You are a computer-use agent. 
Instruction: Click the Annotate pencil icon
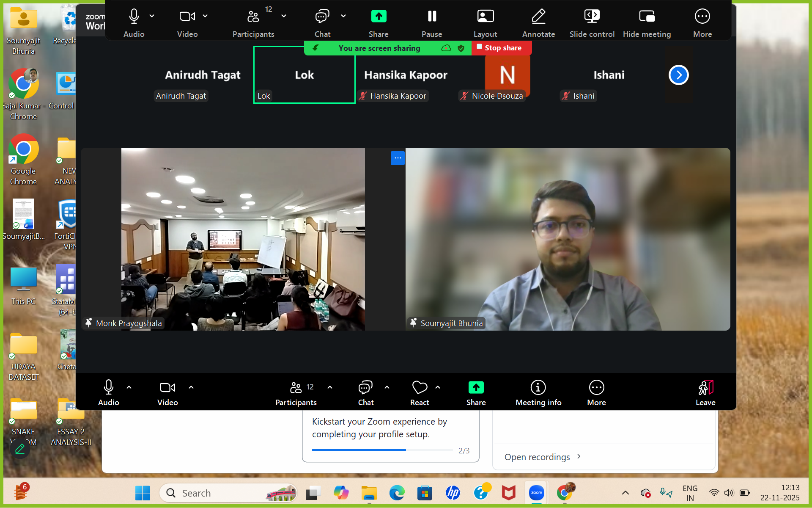pyautogui.click(x=538, y=17)
